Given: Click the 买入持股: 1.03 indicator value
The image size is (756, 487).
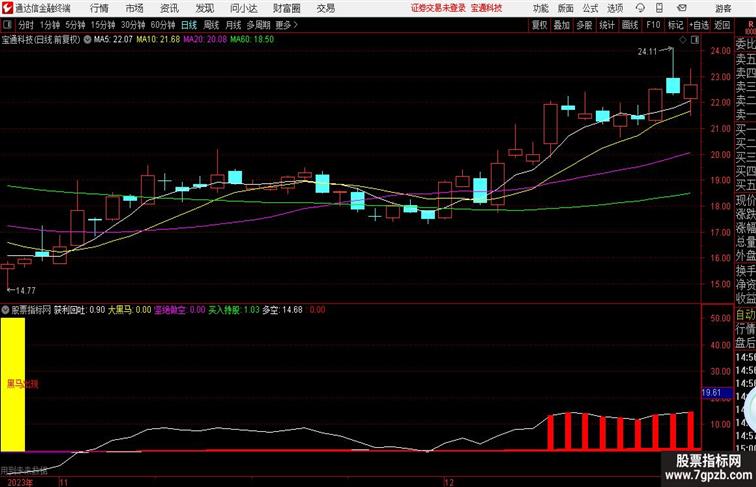Looking at the screenshot, I should coord(234,310).
